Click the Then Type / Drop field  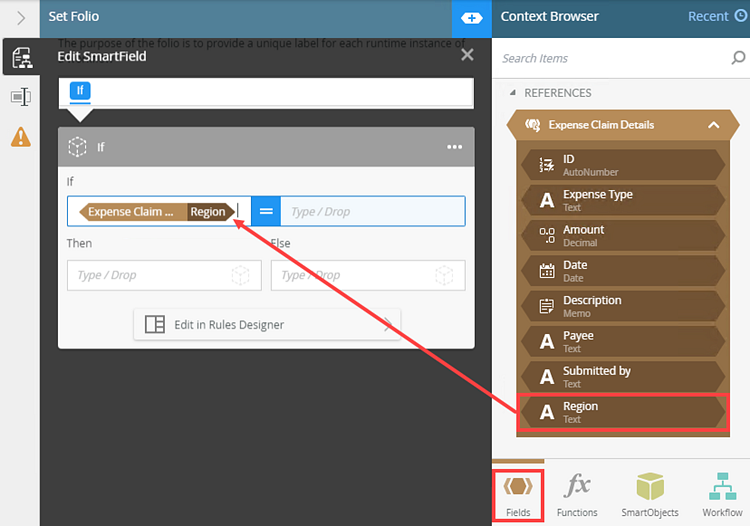(164, 275)
